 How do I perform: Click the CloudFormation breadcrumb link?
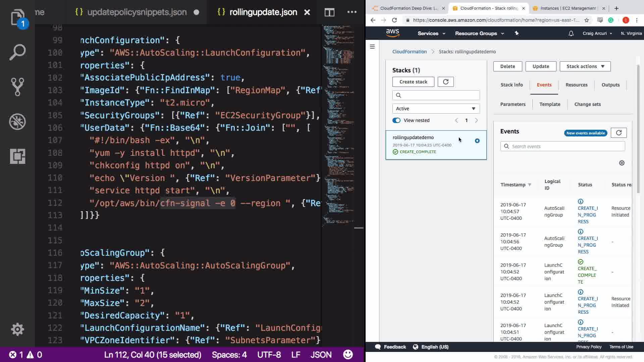tap(409, 52)
